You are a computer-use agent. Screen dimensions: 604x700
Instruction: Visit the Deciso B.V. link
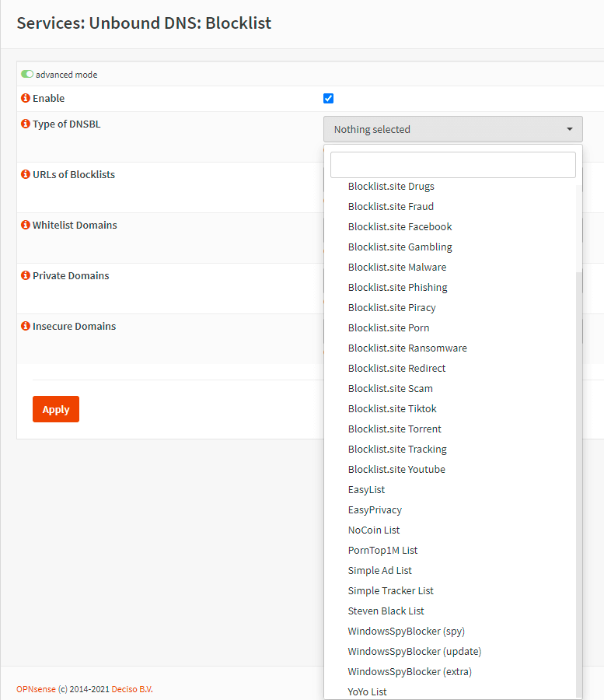point(131,689)
